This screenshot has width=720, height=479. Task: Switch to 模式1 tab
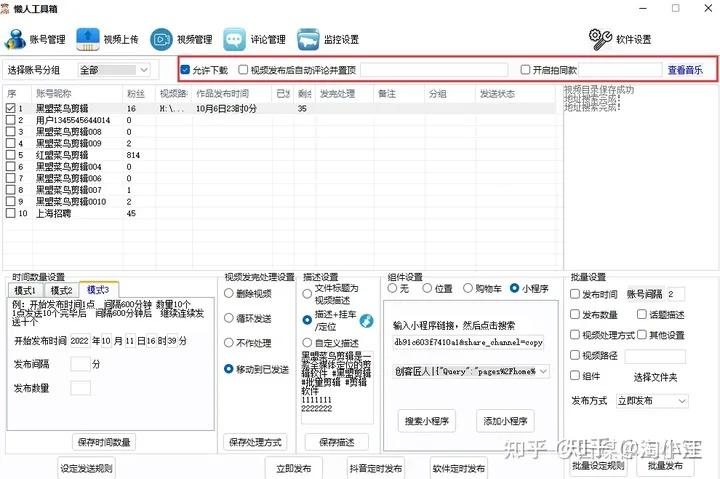[25, 290]
